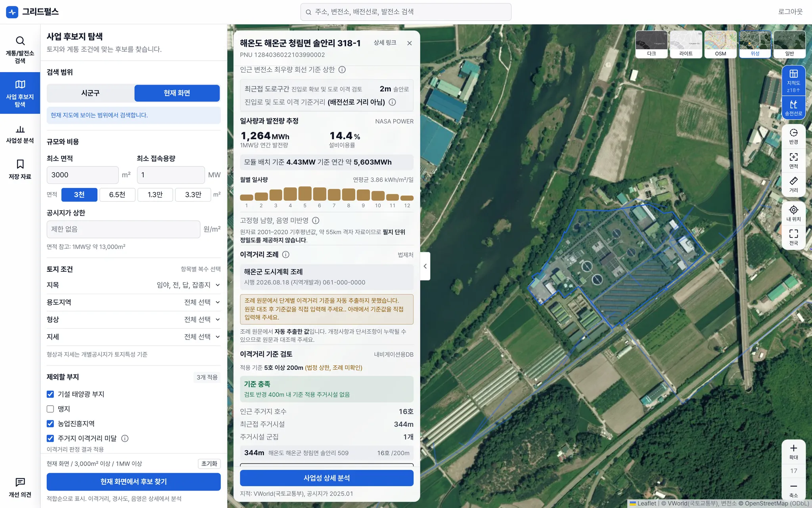Open the 저장 자료 bookmark sidebar item
The height and width of the screenshot is (508, 812).
click(x=20, y=169)
